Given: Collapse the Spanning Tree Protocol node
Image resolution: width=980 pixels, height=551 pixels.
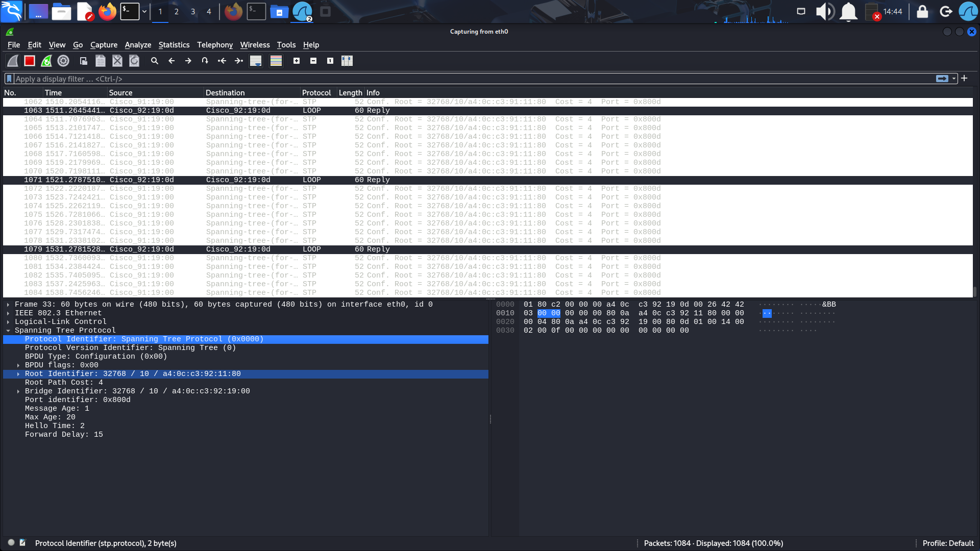Looking at the screenshot, I should [x=8, y=331].
